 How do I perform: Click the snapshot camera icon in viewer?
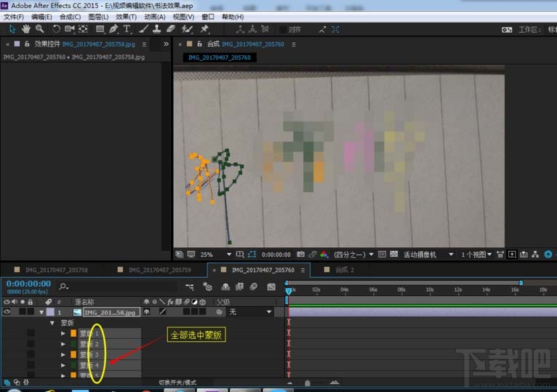pos(300,255)
